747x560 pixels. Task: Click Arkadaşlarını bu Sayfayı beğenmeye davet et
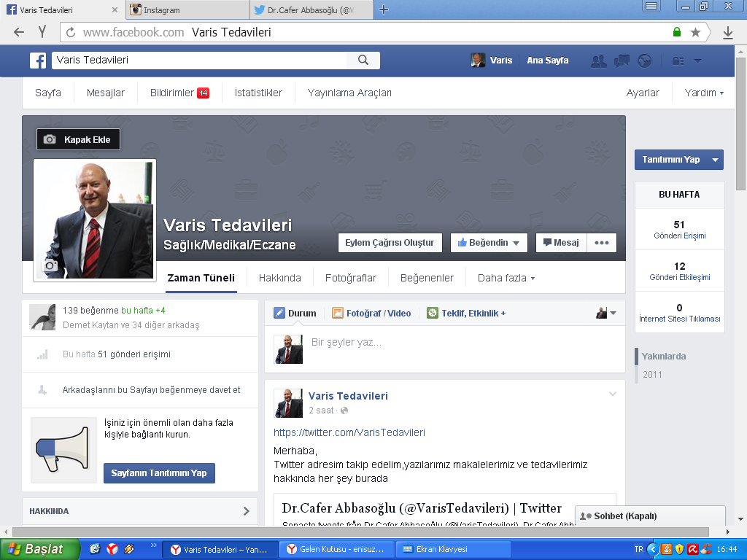point(152,390)
